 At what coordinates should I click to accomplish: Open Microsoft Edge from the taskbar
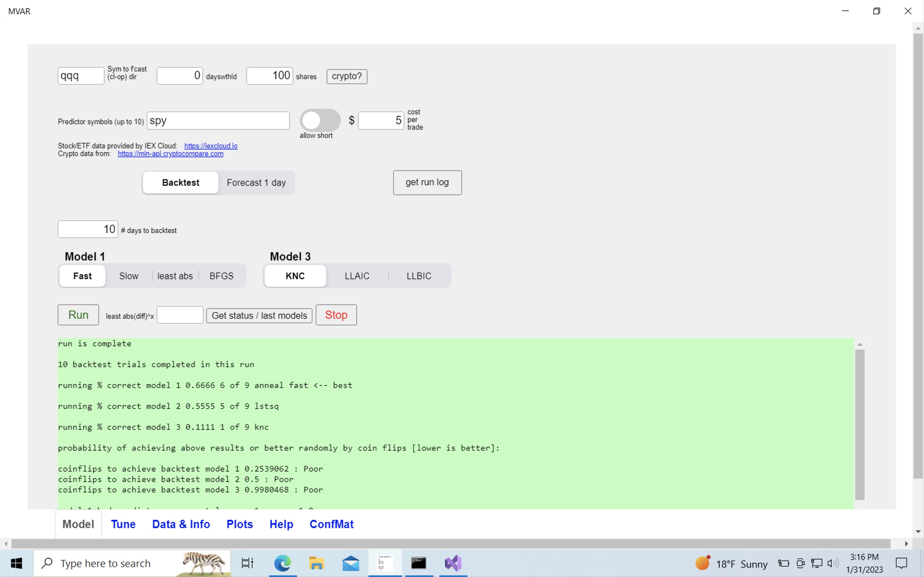282,563
